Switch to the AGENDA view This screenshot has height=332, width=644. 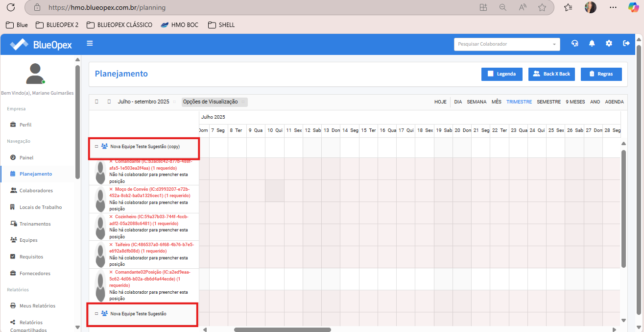coord(614,102)
